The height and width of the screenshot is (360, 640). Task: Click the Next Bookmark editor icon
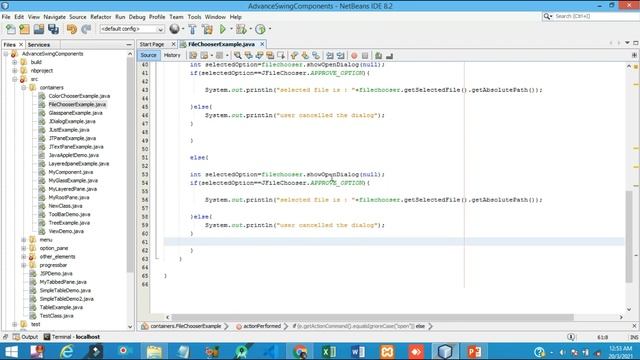pos(305,56)
